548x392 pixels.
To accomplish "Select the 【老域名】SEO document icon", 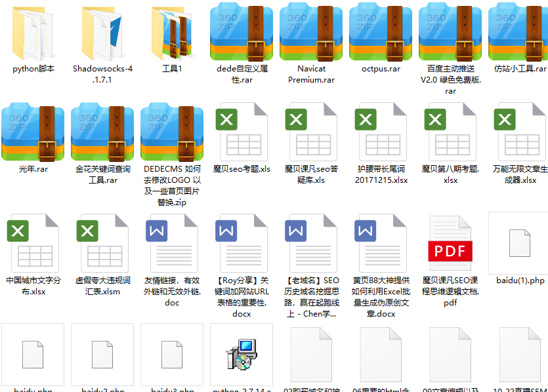I will click(311, 243).
